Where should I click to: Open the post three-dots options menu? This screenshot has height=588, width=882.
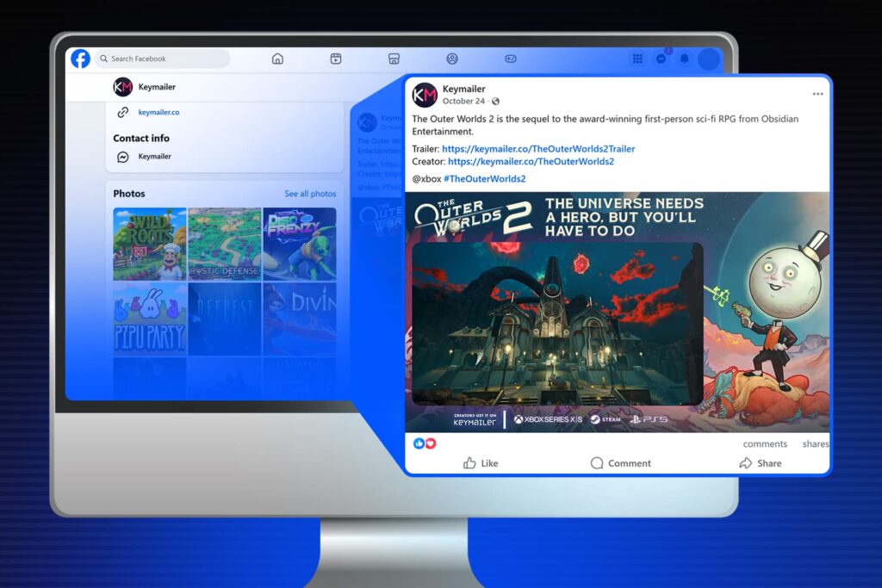[818, 94]
